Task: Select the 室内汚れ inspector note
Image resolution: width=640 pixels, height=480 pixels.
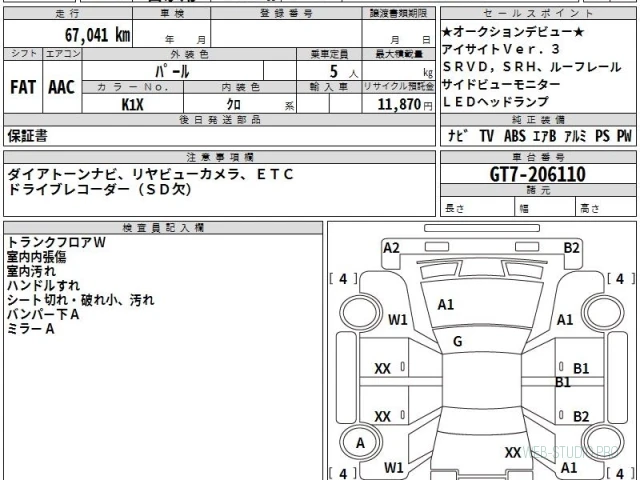Action: pyautogui.click(x=31, y=271)
